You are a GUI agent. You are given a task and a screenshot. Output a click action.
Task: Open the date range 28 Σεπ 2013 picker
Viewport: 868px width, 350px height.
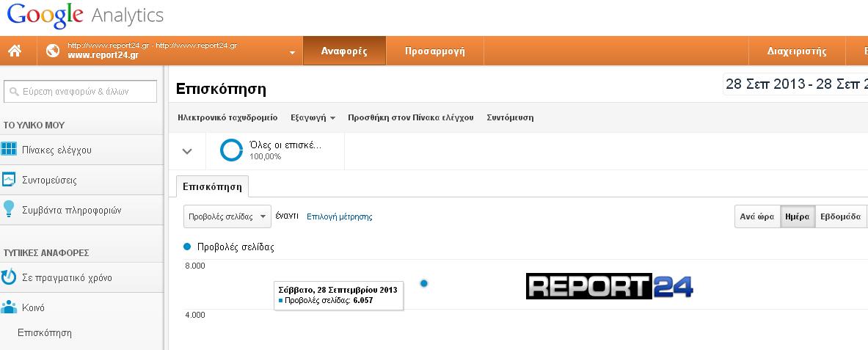tap(795, 84)
